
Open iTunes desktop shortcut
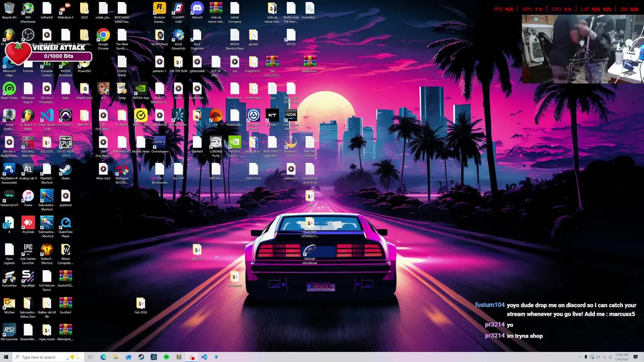28,199
